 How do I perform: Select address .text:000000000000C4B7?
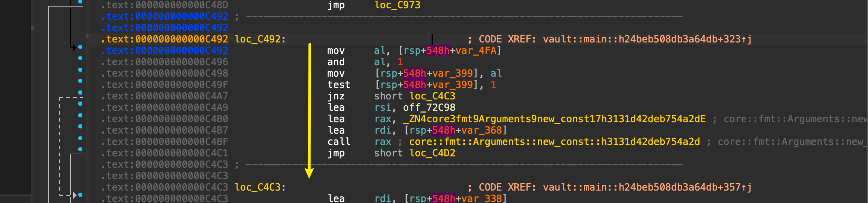click(x=164, y=130)
